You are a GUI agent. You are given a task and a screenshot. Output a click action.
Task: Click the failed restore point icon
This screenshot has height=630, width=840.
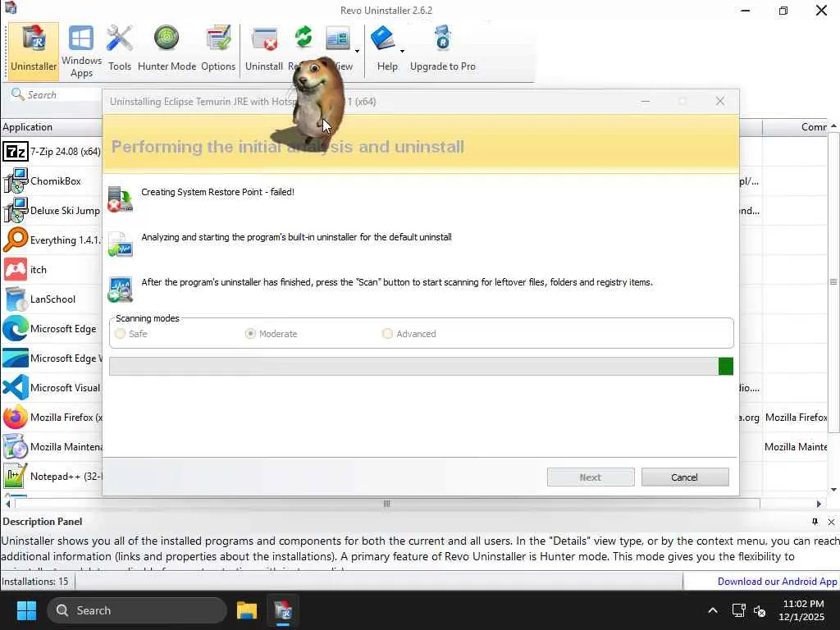(120, 199)
